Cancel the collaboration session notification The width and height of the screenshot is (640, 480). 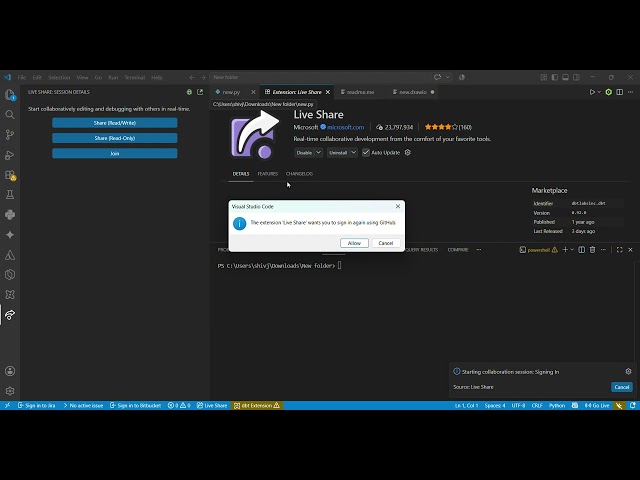[622, 387]
